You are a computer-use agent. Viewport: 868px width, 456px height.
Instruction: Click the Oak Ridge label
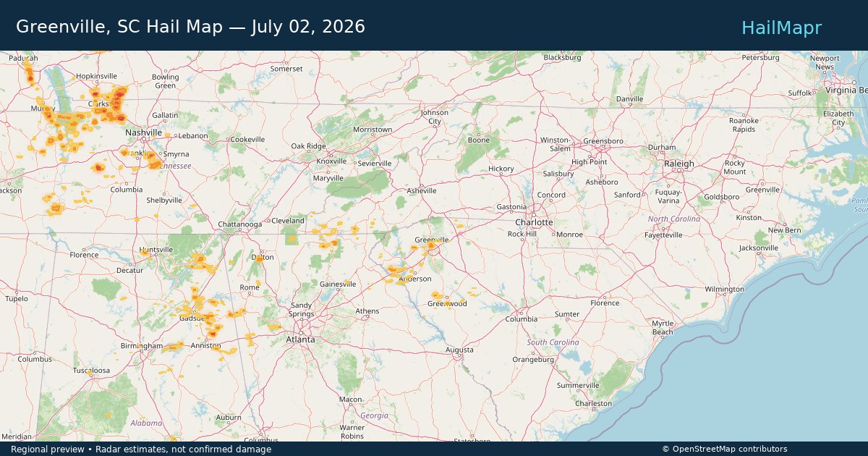point(309,146)
